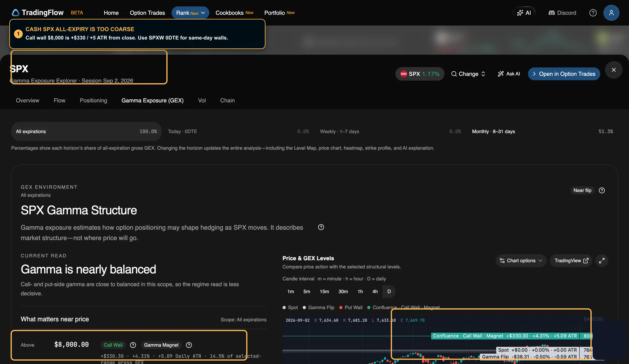Go to Home page
Image resolution: width=629 pixels, height=364 pixels.
click(x=111, y=13)
